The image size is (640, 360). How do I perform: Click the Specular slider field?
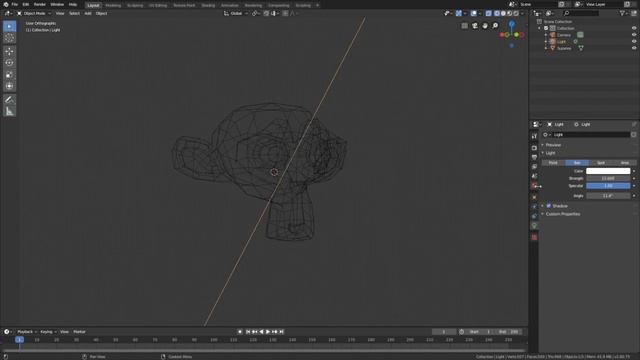coord(608,186)
